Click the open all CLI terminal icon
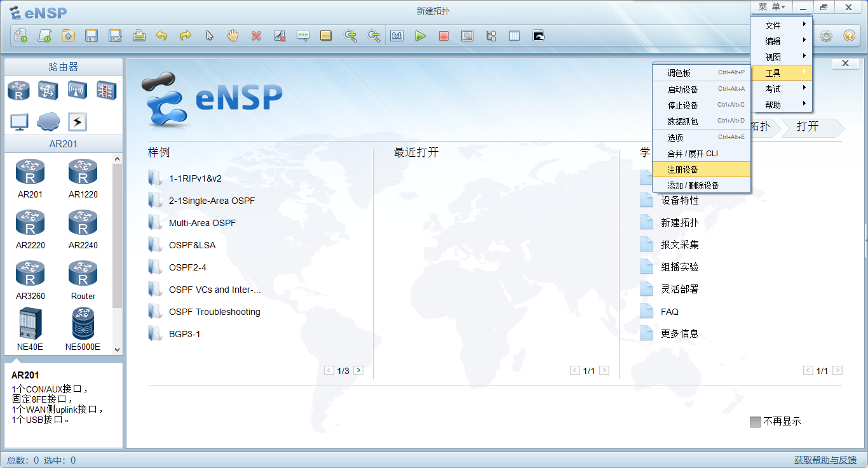The width and height of the screenshot is (868, 468). point(538,36)
